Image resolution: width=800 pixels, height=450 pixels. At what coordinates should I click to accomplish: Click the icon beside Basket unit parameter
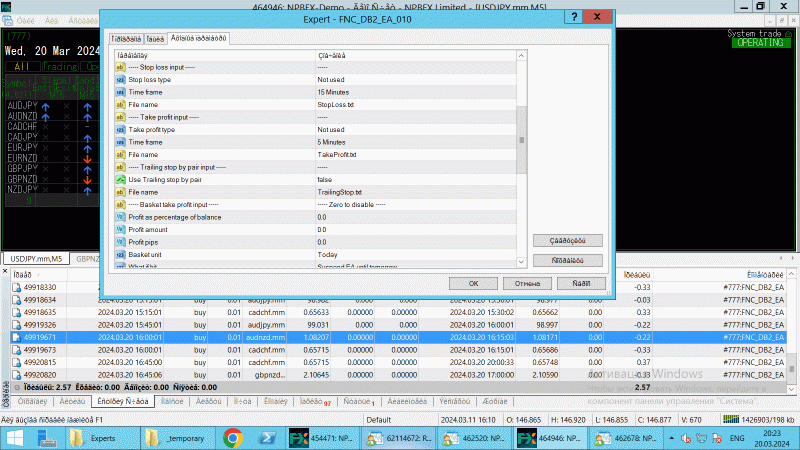pos(121,254)
